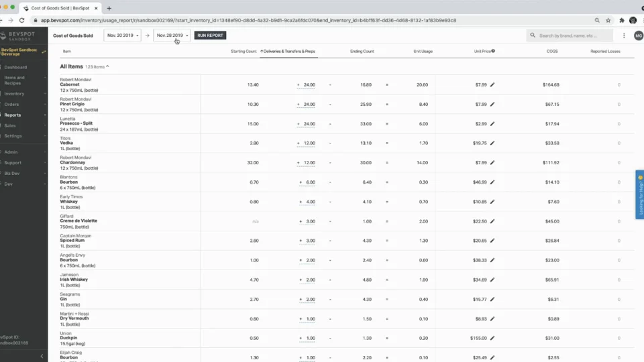Click Reported Losses column header

[x=605, y=52]
